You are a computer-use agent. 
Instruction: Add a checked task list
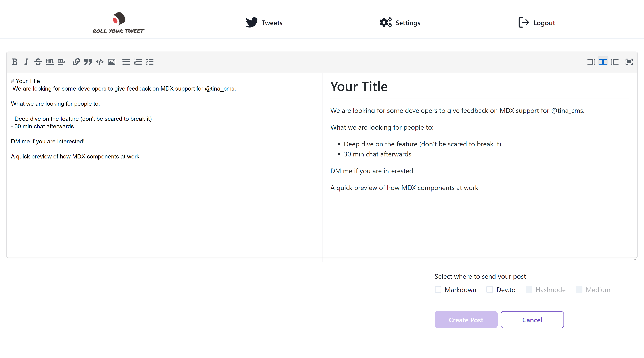[x=150, y=62]
